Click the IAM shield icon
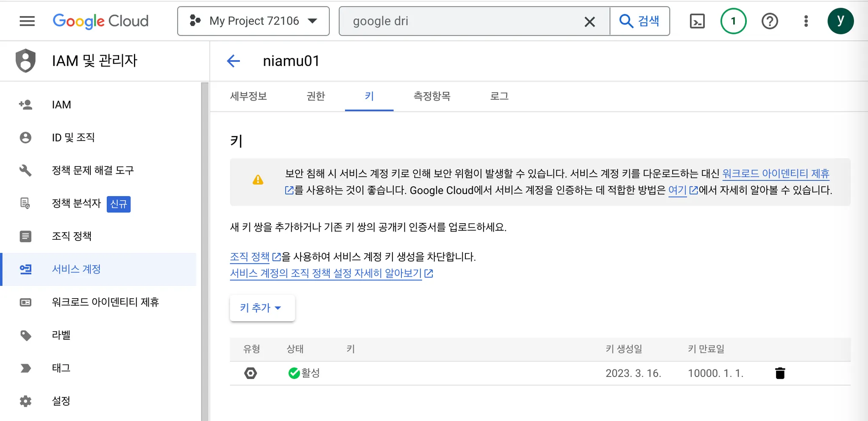The image size is (868, 421). click(x=25, y=60)
